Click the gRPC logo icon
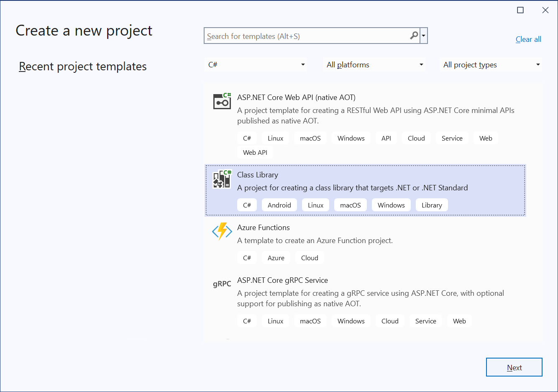Image resolution: width=558 pixels, height=392 pixels. (x=222, y=284)
